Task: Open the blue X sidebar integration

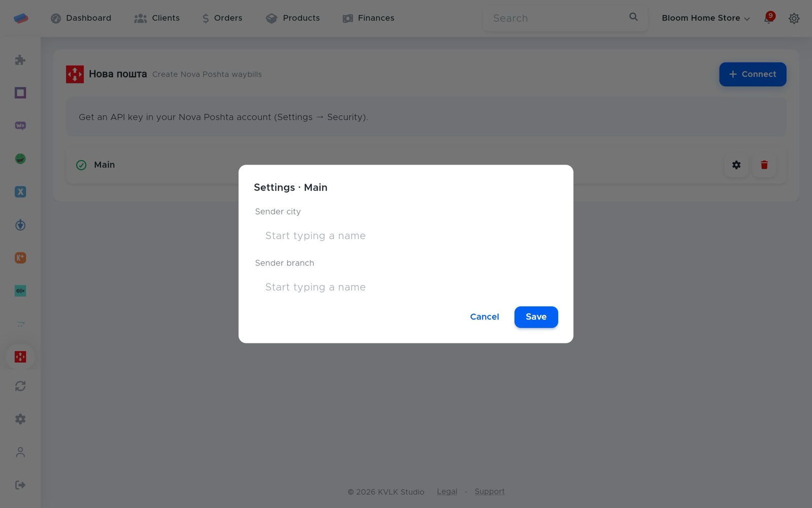Action: click(x=20, y=192)
